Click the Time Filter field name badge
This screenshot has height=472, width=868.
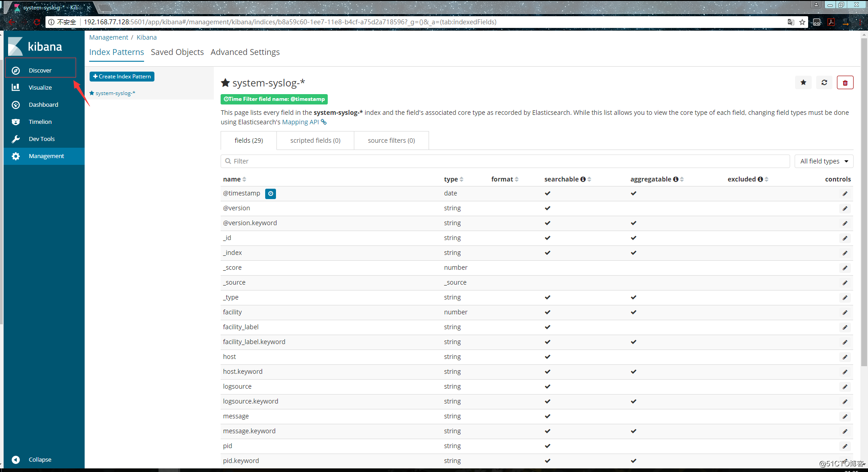click(274, 99)
